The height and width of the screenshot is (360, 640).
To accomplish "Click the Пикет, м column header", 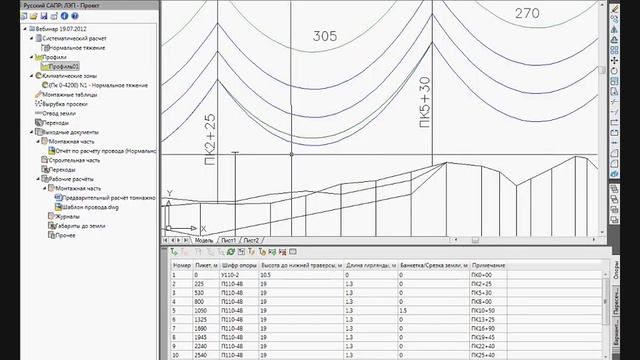I will (206, 265).
